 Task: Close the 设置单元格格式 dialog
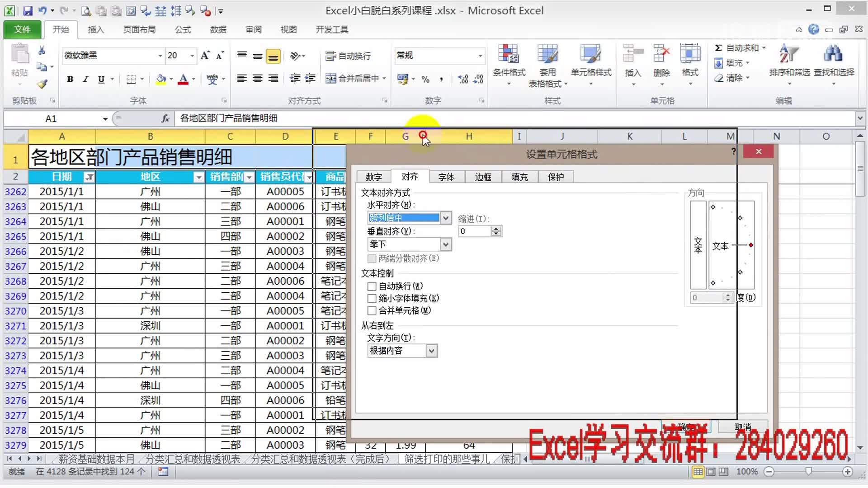click(x=759, y=152)
